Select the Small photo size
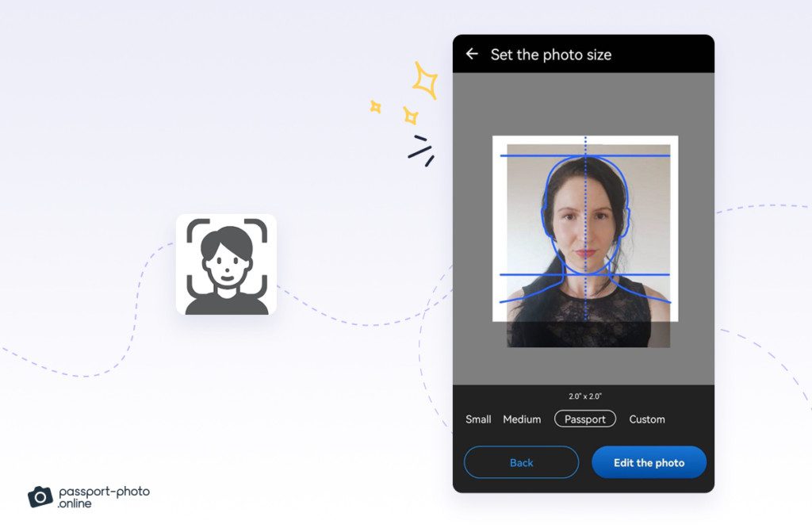 click(x=479, y=419)
